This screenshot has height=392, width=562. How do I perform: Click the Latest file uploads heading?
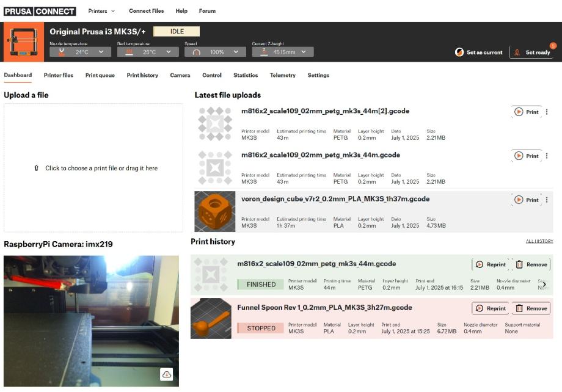pyautogui.click(x=228, y=95)
